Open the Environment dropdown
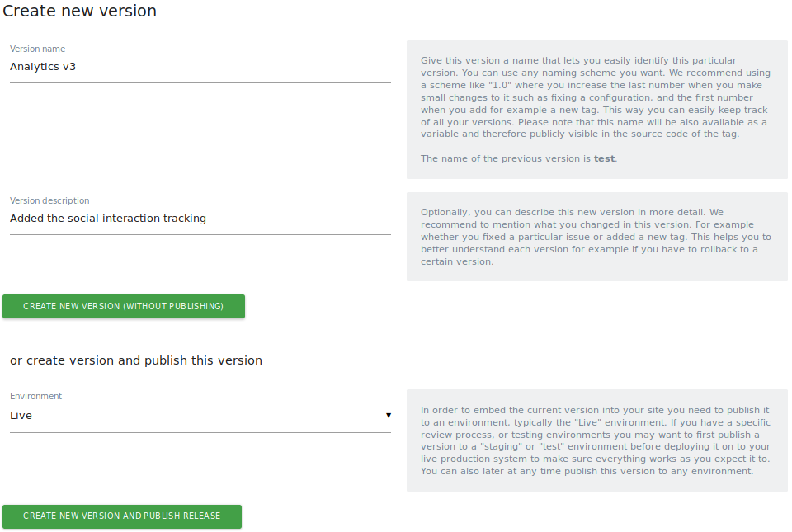Viewport: 792px width, 532px height. 200,416
